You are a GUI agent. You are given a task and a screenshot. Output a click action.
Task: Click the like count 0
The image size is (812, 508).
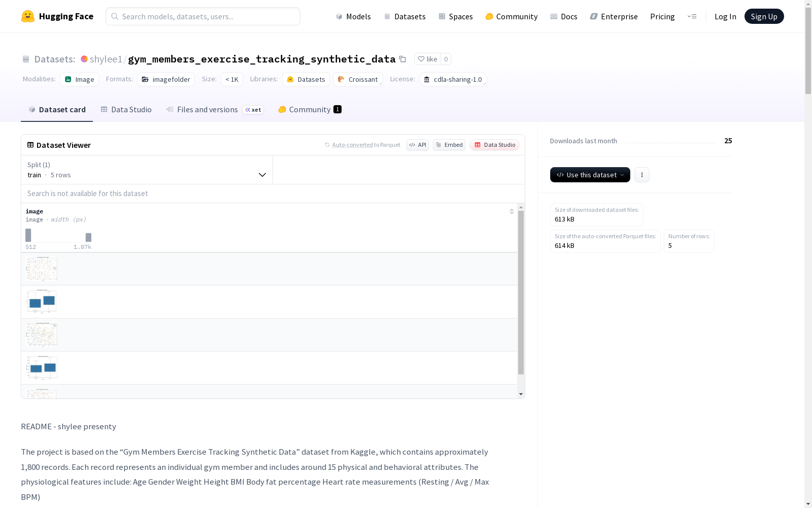point(446,59)
